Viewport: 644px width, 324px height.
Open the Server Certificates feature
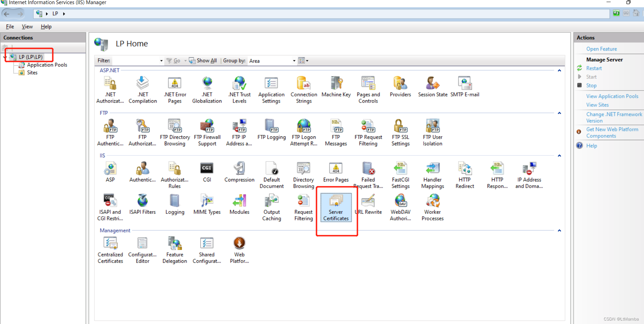(336, 208)
